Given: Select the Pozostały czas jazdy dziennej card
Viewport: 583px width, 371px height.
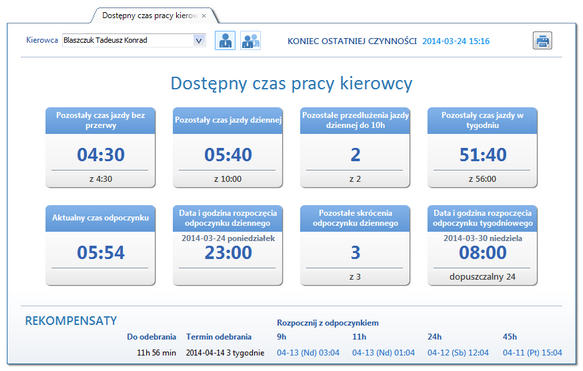Looking at the screenshot, I should pos(228,148).
